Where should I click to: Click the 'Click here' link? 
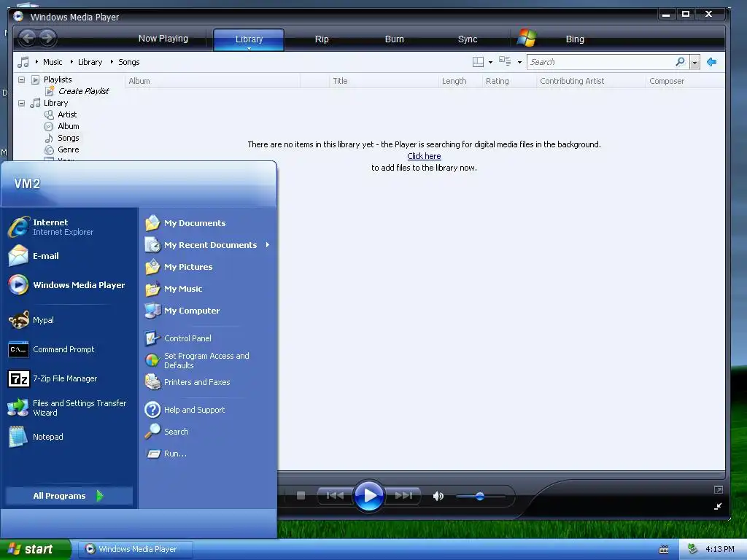point(424,156)
